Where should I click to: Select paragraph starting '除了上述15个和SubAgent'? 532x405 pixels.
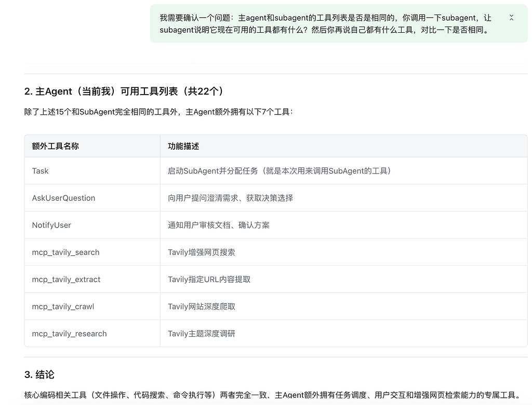click(158, 112)
